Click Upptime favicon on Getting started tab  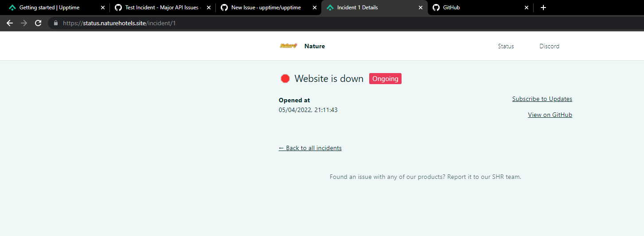click(x=12, y=8)
